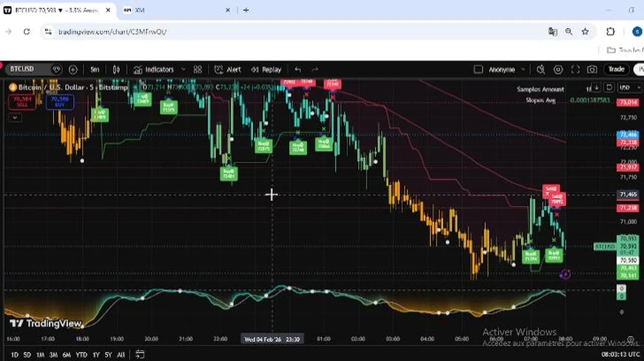
Task: Click the translate page icon in address bar
Action: [553, 32]
